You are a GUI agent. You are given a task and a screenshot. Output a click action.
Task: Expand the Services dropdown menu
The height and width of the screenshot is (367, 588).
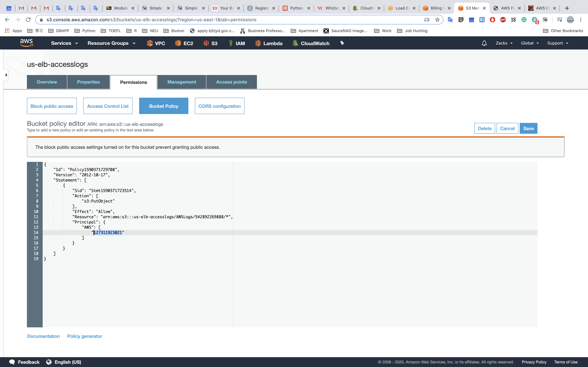tap(64, 43)
